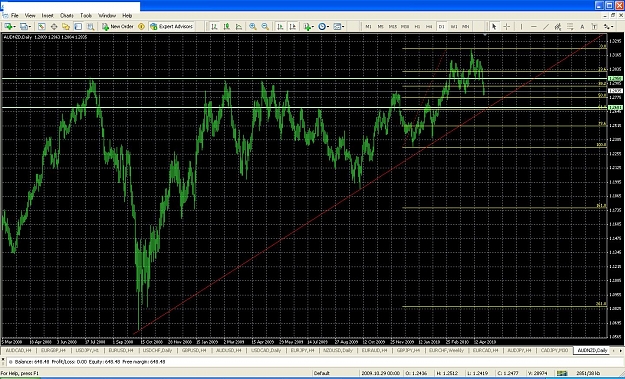
Task: Zoom in on the chart
Action: point(253,26)
